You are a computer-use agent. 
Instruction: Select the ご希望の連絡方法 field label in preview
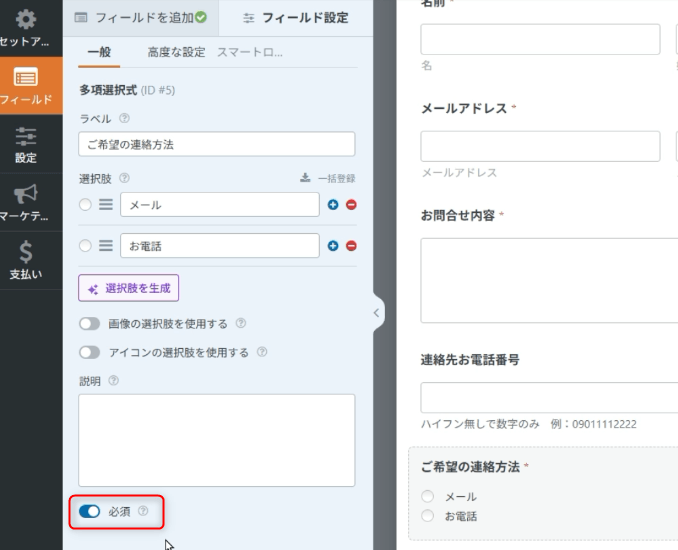pyautogui.click(x=470, y=467)
